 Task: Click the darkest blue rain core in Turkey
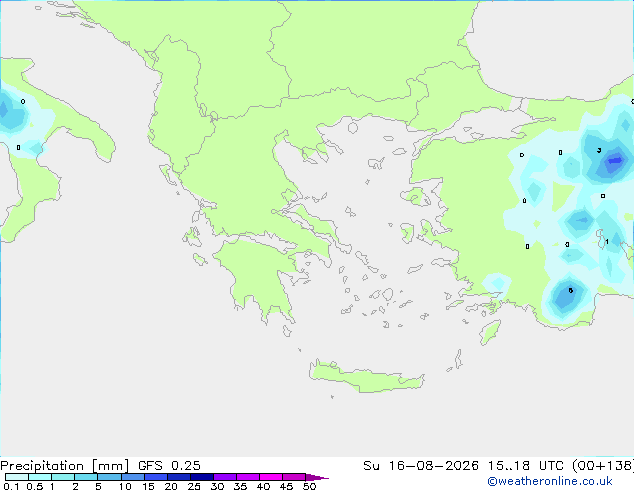615,161
